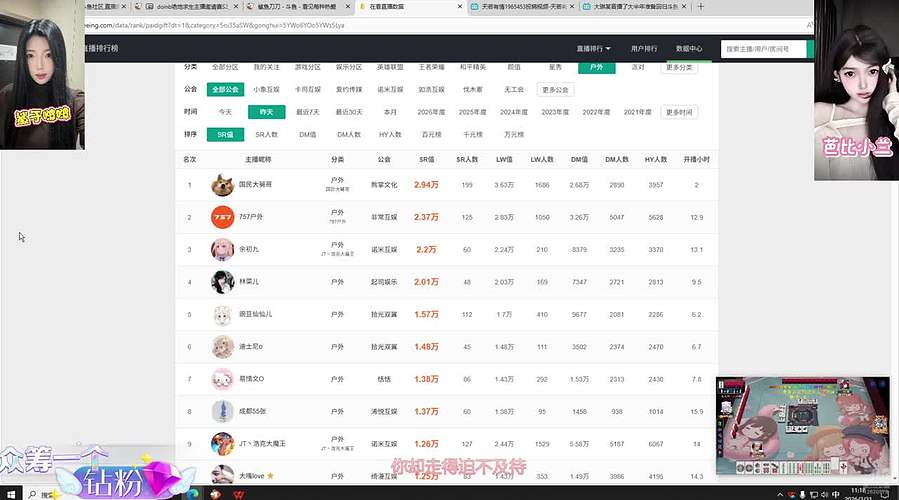Open 国民大舅哥's dog avatar

pos(222,184)
